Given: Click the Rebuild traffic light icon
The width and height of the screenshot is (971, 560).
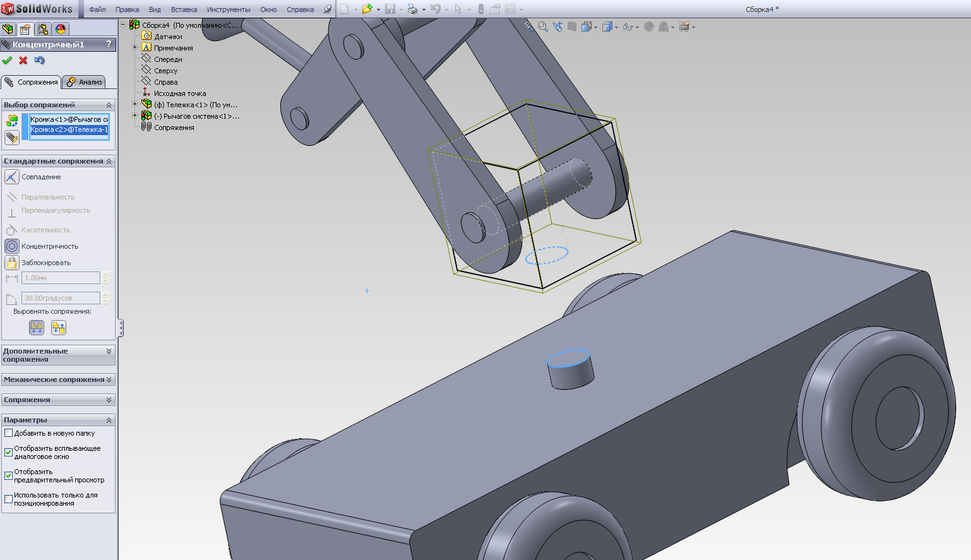Looking at the screenshot, I should (481, 9).
